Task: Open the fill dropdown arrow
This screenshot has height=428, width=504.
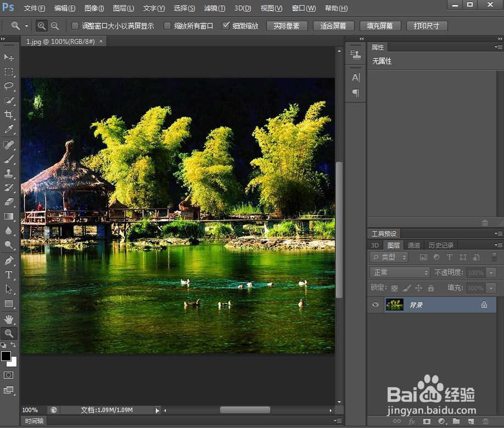Action: point(491,288)
